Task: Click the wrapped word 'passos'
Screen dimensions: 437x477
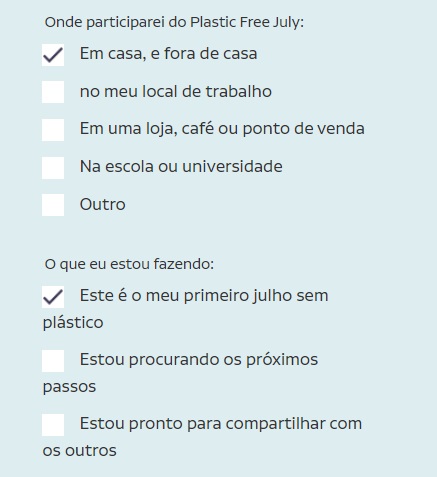Action: click(x=69, y=387)
